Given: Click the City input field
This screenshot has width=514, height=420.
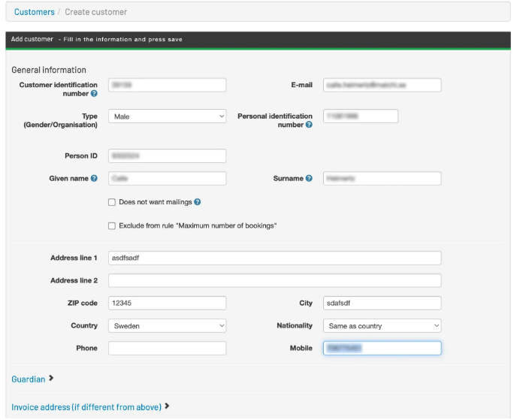Looking at the screenshot, I should (382, 304).
